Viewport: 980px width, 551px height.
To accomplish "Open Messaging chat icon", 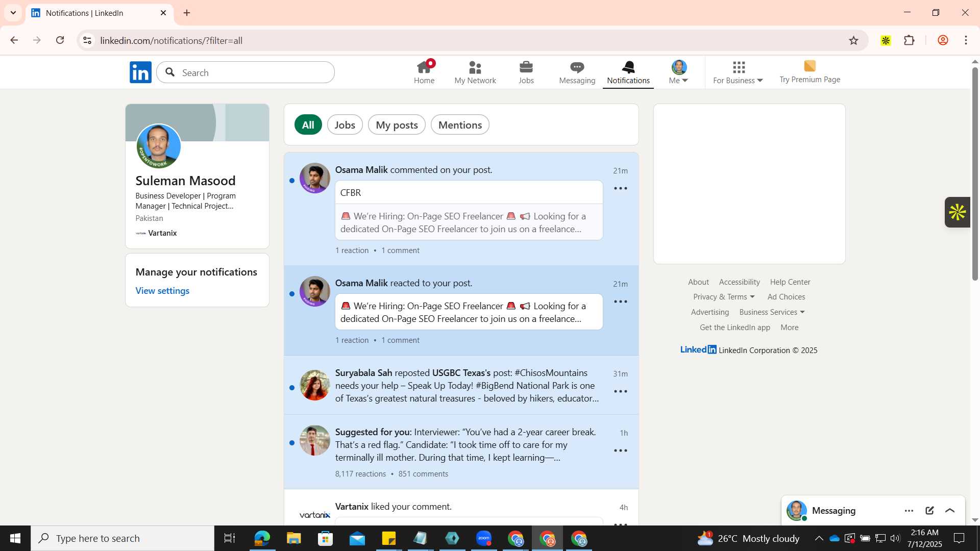I will point(577,72).
